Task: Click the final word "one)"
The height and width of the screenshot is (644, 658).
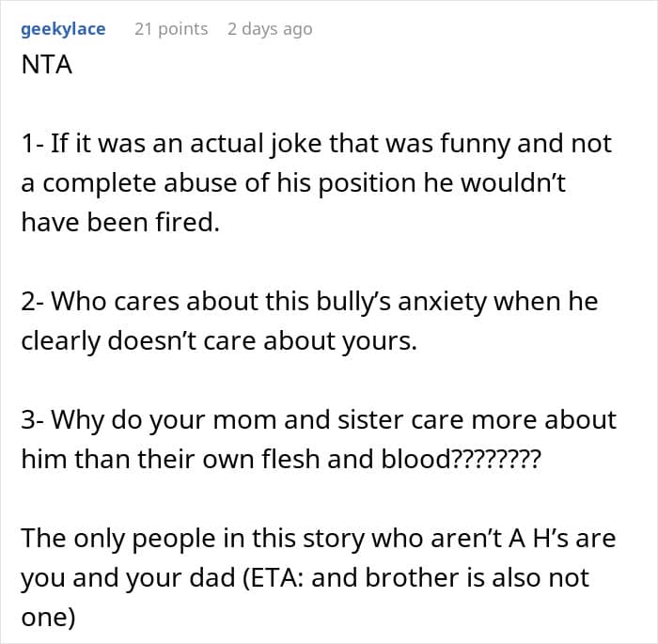Action: 48,618
